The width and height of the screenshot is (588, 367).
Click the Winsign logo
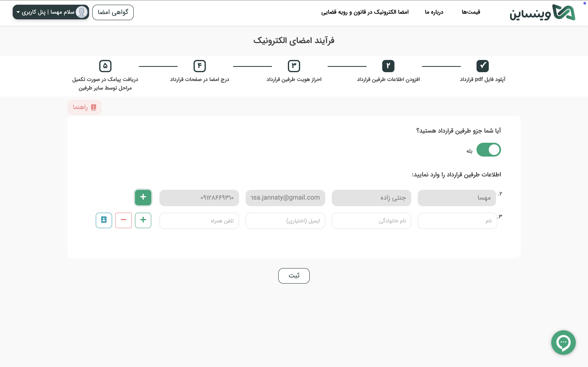542,12
